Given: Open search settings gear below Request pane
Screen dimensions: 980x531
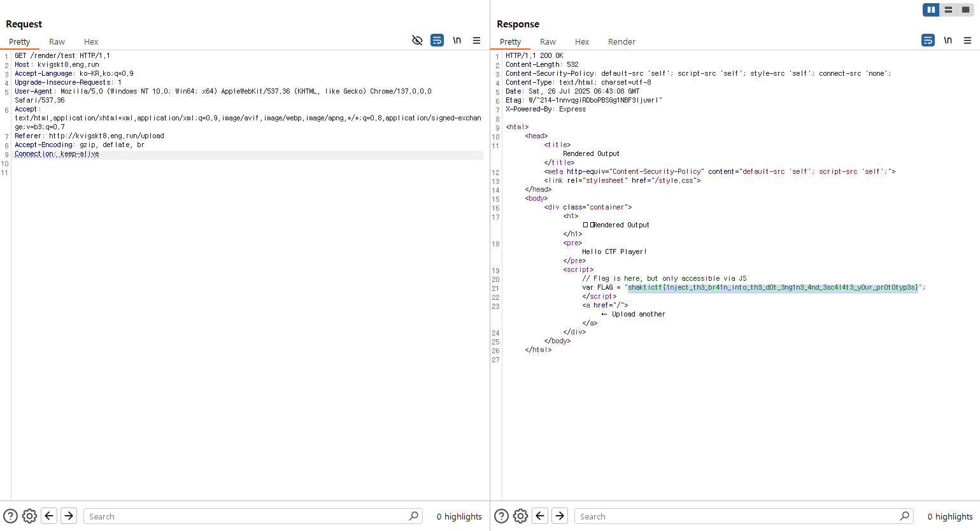Looking at the screenshot, I should [29, 516].
